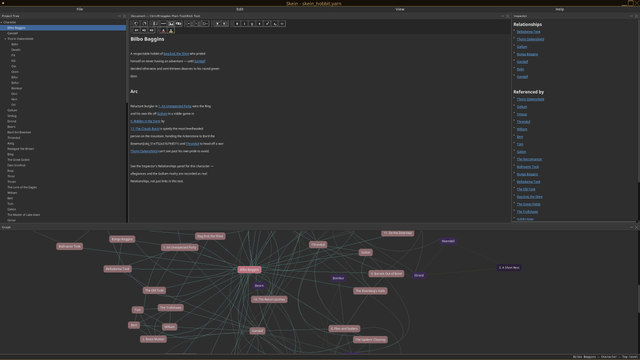Viewport: 640px width, 360px height.
Task: Pick the red text color swatch icon
Action: coord(163,30)
